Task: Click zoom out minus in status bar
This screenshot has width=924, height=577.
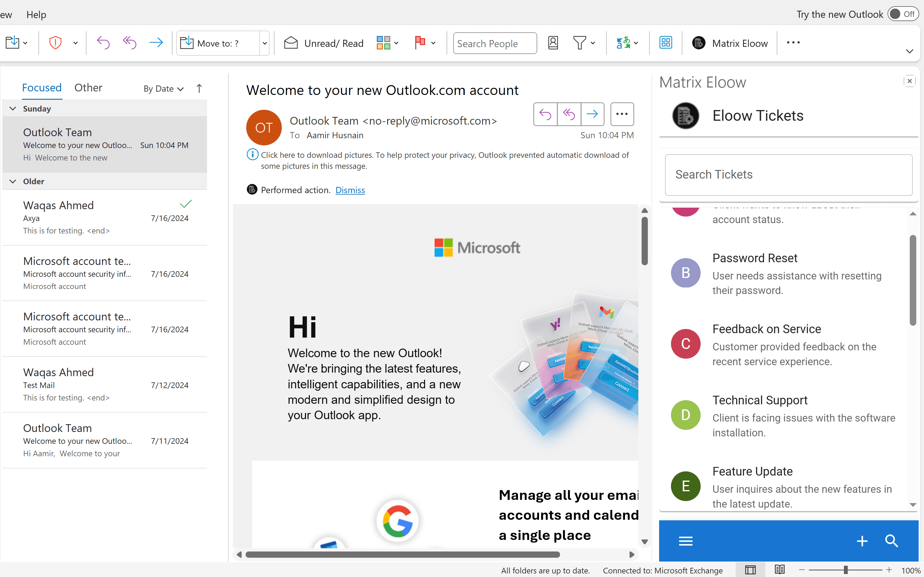Action: coord(801,570)
